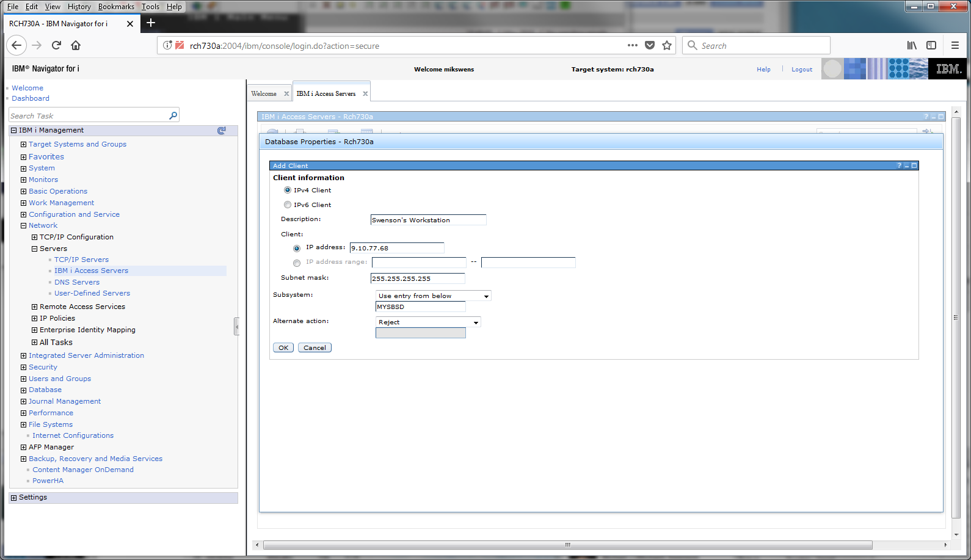Click the MYSBSD subsystem text field
This screenshot has height=560, width=971.
click(x=420, y=307)
